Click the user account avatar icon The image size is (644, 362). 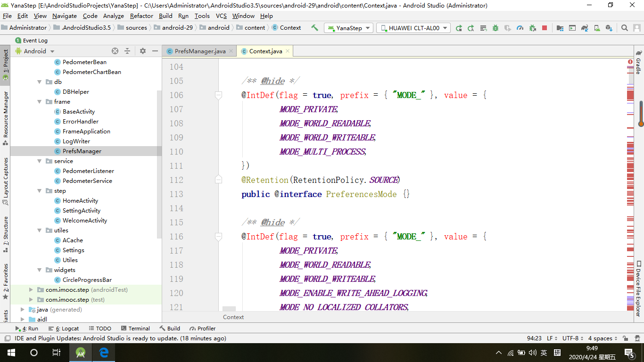click(637, 28)
